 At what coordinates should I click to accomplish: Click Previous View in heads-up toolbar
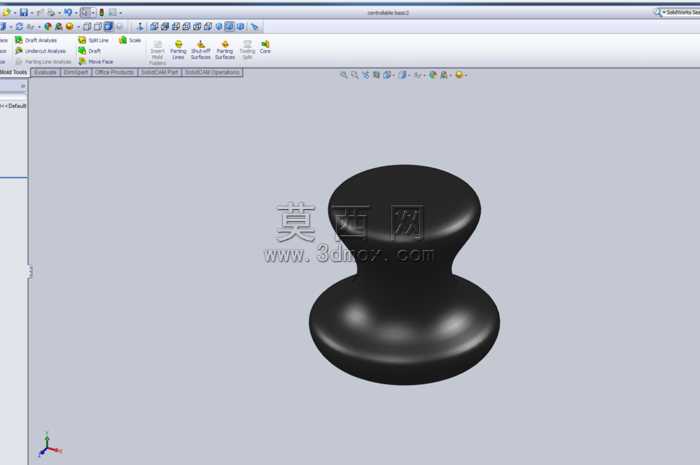(x=365, y=75)
